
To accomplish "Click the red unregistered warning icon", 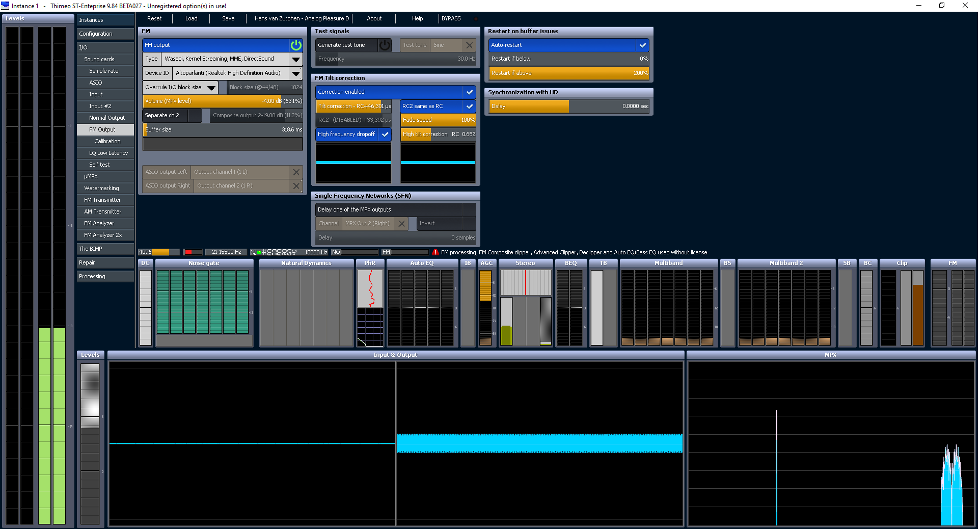I will coord(435,252).
